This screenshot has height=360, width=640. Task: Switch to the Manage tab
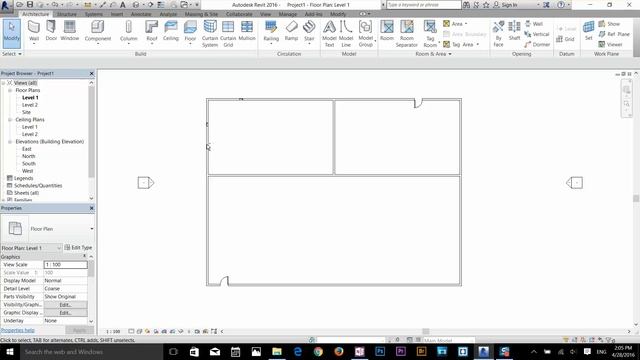(x=288, y=14)
